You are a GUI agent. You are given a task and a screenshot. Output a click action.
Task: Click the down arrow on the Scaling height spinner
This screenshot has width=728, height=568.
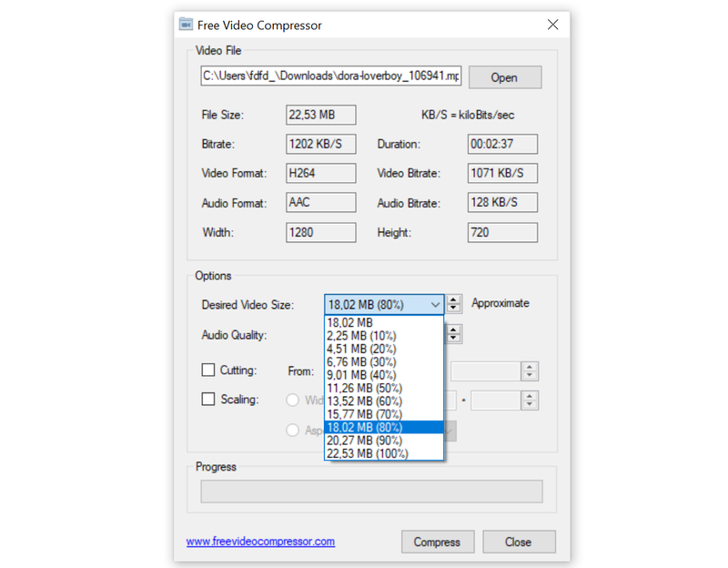coord(530,405)
